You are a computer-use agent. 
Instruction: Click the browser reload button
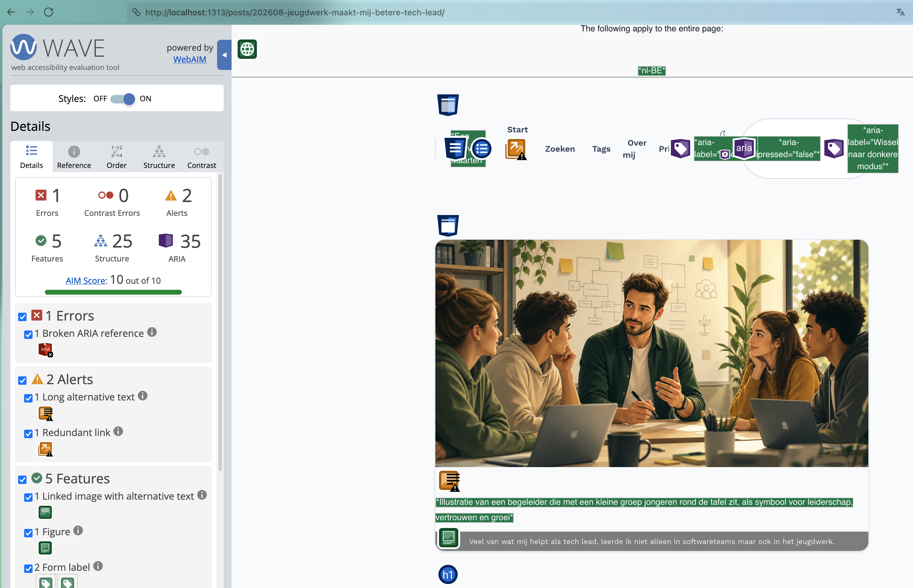click(x=49, y=12)
